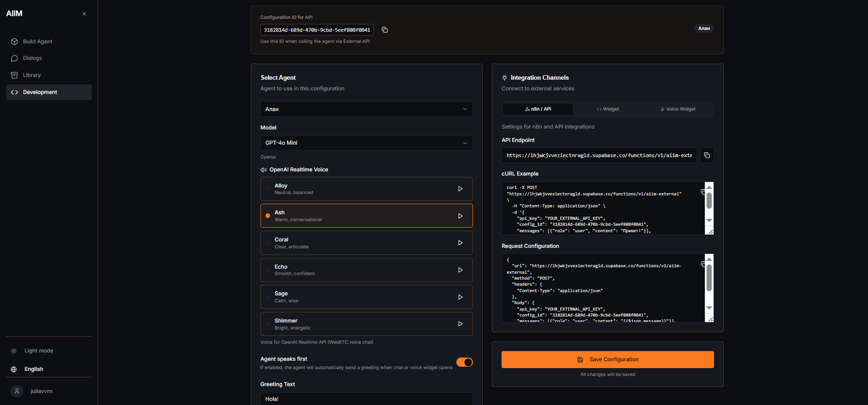868x405 pixels.
Task: Change language via English selector
Action: tap(49, 369)
